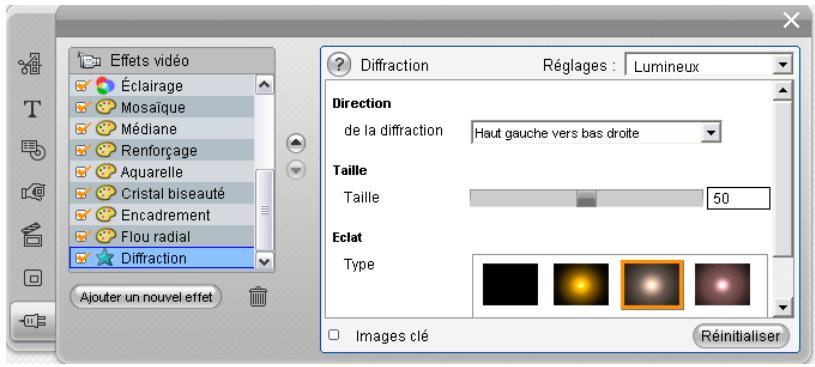The height and width of the screenshot is (367, 815).
Task: Click the Effets vidéo camera header icon
Action: pos(89,60)
